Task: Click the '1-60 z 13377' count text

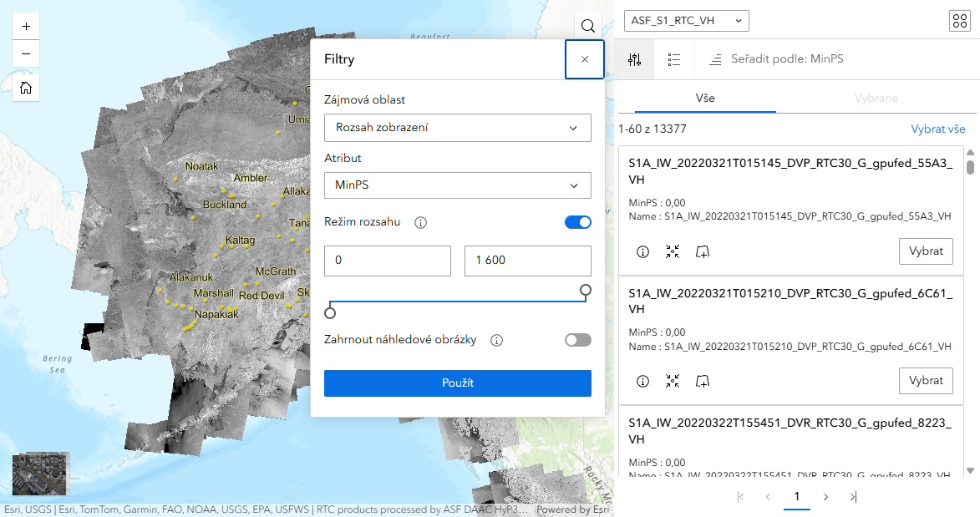Action: click(652, 129)
